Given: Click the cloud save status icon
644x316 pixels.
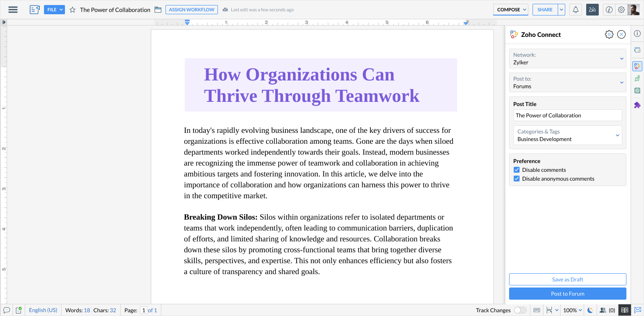Looking at the screenshot, I should 225,10.
